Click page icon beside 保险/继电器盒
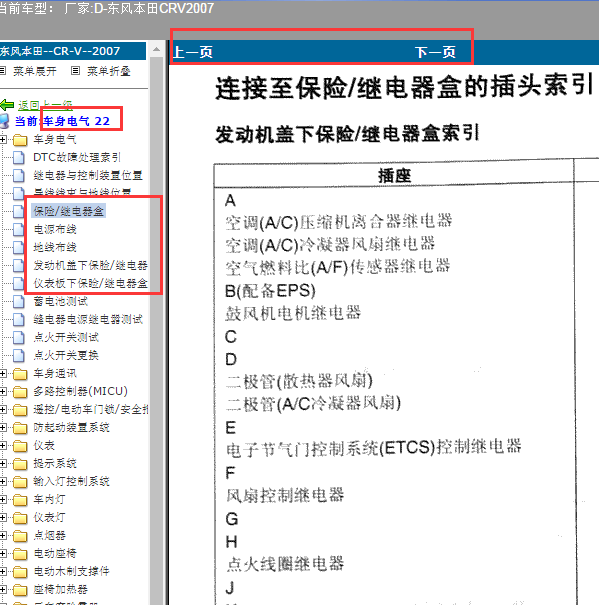Viewport: 599px width, 605px height. click(x=19, y=211)
